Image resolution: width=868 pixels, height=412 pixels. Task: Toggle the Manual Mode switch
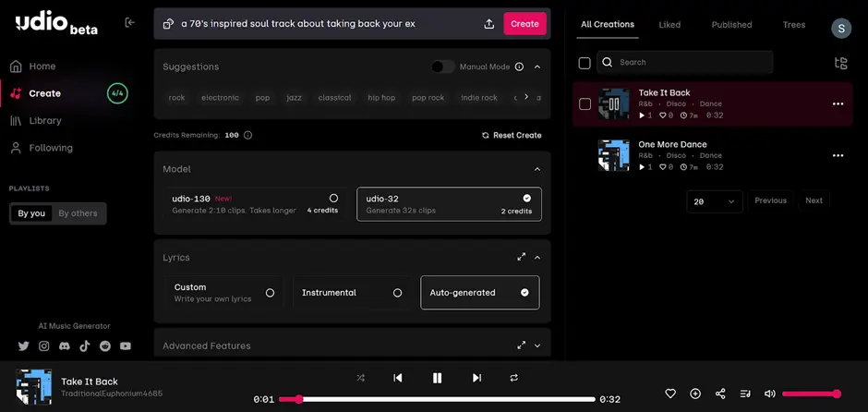(443, 67)
